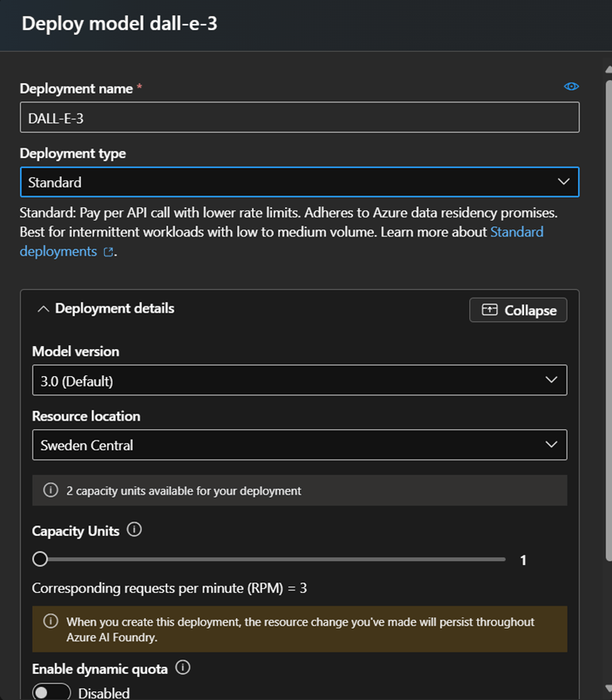Expand the Resource location dropdown
This screenshot has width=612, height=700.
coord(299,444)
